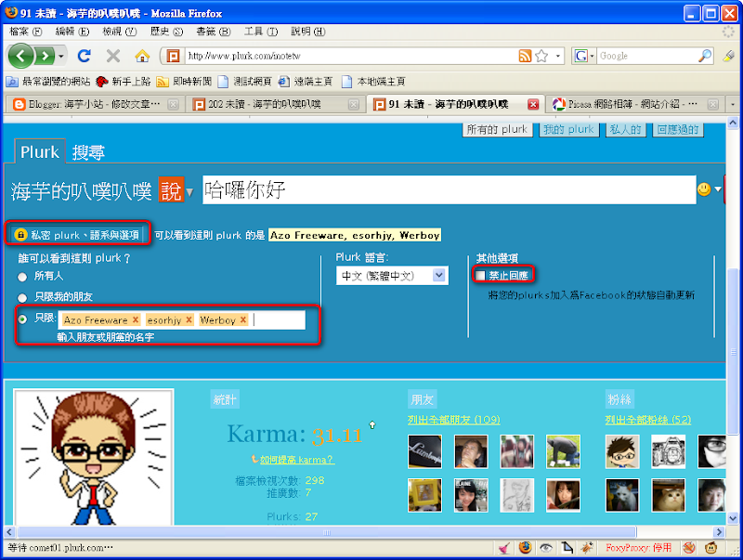Remove esorhjy from the recipients
The height and width of the screenshot is (560, 743).
(189, 319)
